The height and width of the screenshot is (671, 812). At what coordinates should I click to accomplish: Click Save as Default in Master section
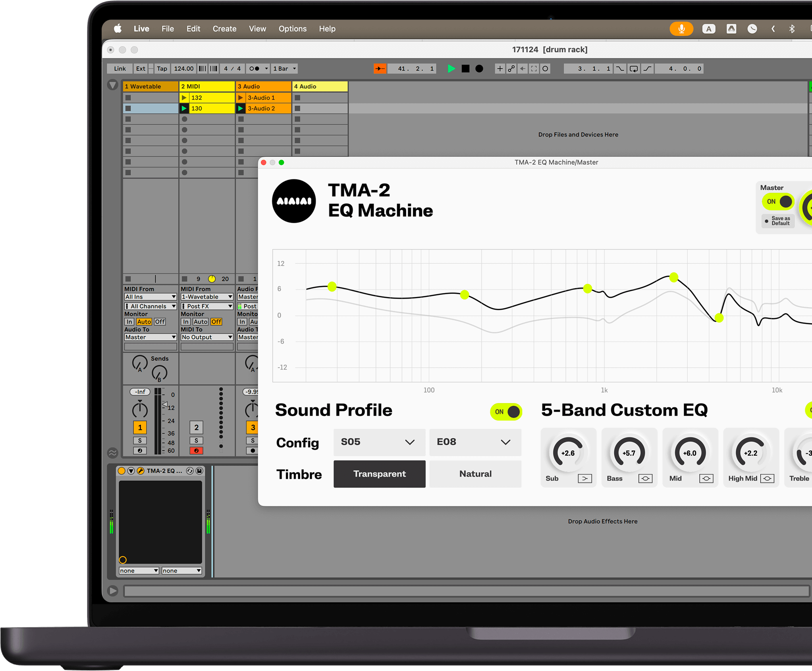coord(778,221)
